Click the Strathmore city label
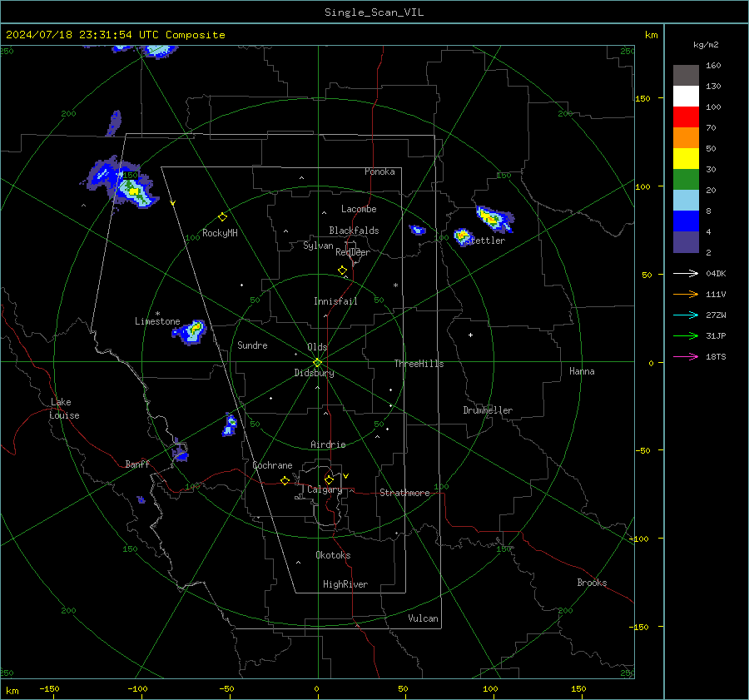749x700 pixels. [404, 493]
